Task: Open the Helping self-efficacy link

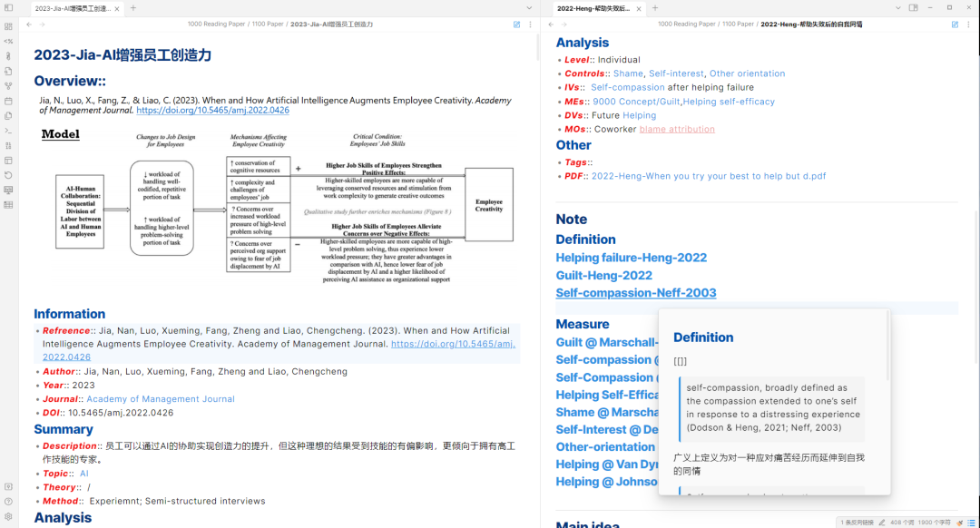Action: point(729,102)
